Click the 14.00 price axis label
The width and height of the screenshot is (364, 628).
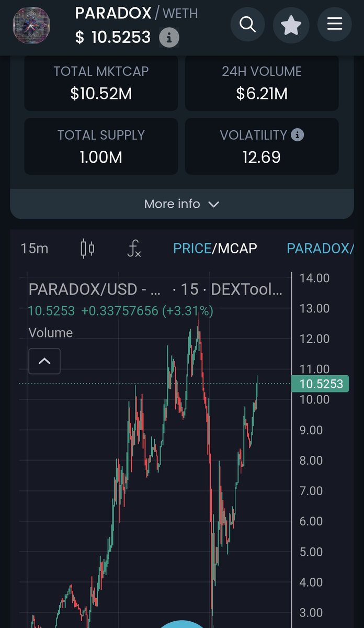315,278
